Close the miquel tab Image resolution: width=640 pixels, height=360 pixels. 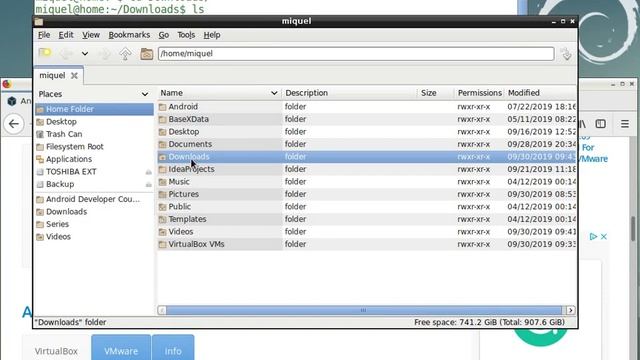[x=74, y=76]
